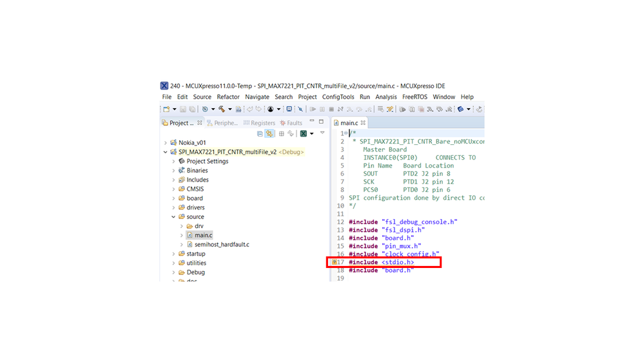Click the grid icon in the Project Explorer toolbar
Viewport: 644px width, 362px height.
(x=281, y=133)
